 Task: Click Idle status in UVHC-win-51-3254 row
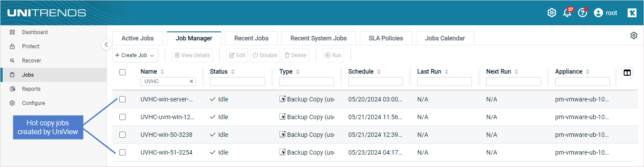point(219,152)
